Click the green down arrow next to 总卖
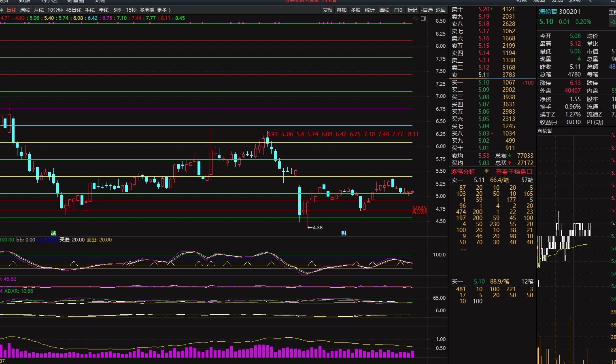Image resolution: width=616 pixels, height=364 pixels. click(x=510, y=156)
